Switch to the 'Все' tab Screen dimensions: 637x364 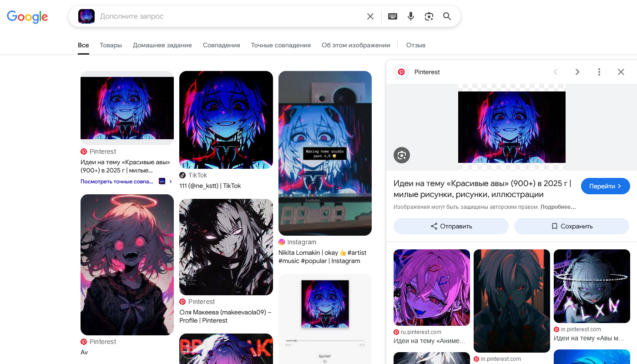pos(83,45)
